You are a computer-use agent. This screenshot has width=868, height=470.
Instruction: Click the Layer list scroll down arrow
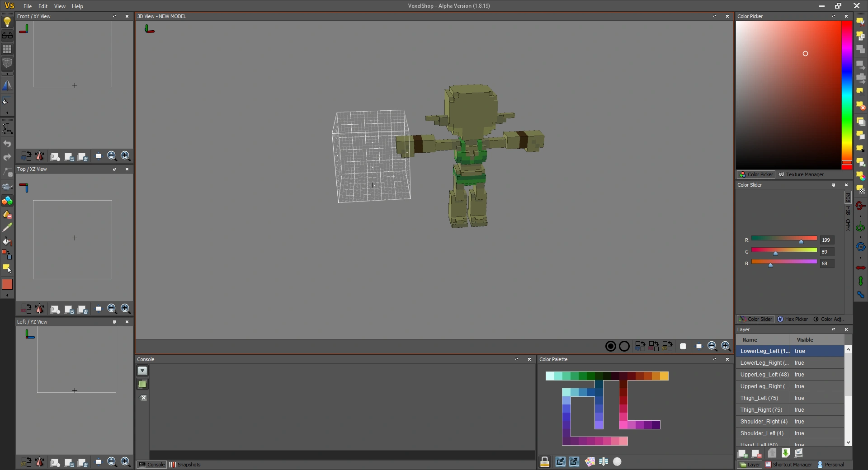848,442
